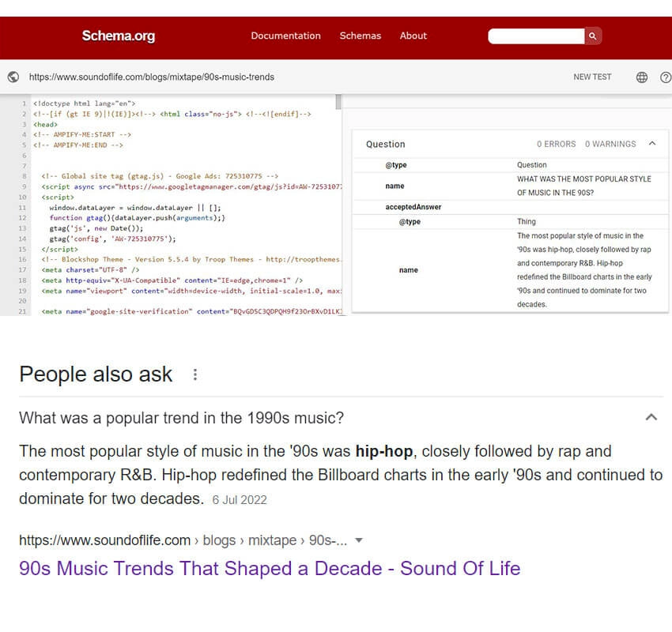Open '90s Music Trends That Shaped a Decade' link

pos(270,569)
